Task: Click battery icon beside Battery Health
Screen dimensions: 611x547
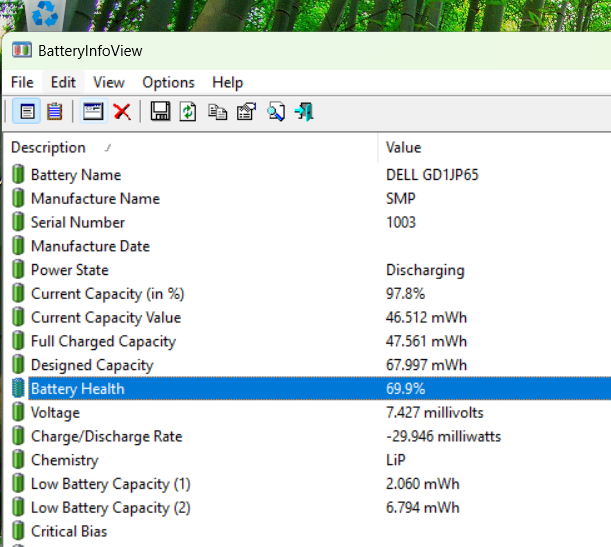Action: tap(18, 388)
